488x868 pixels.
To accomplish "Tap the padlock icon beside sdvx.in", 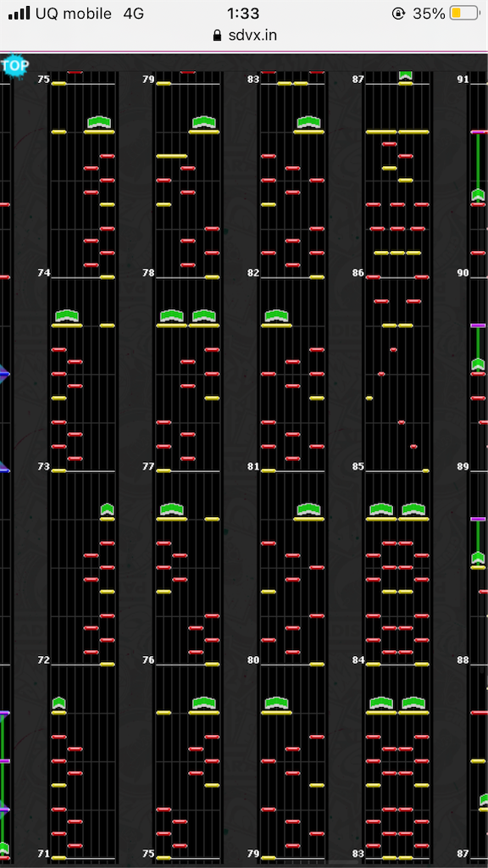I will click(218, 36).
